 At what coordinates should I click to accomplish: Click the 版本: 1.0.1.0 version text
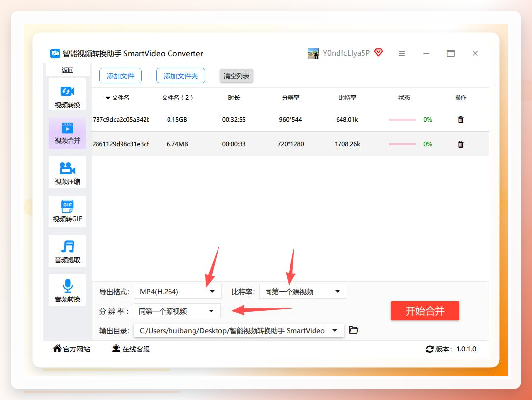(456, 349)
